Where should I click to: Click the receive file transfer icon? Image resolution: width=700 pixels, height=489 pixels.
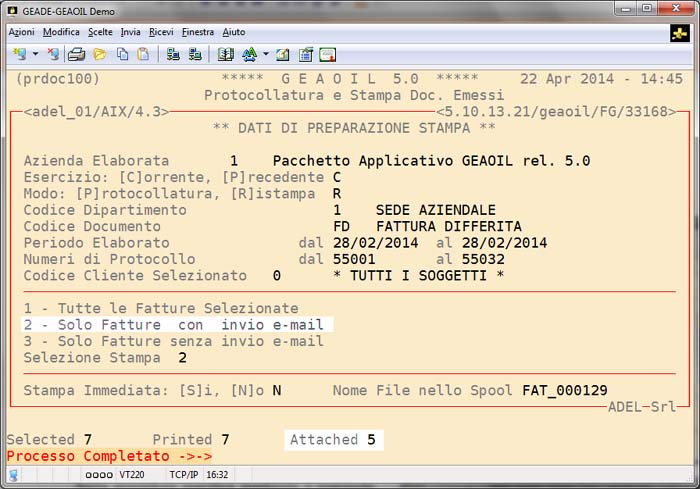pos(194,54)
